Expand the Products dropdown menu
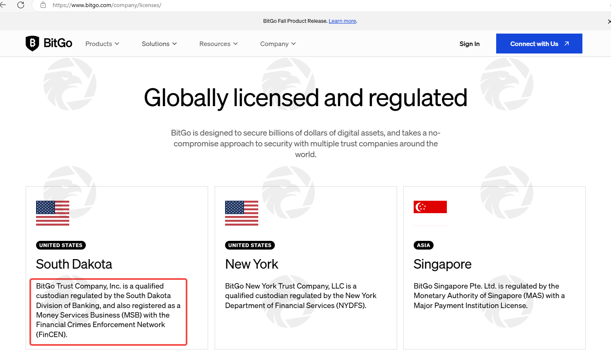The height and width of the screenshot is (364, 611). click(x=102, y=44)
